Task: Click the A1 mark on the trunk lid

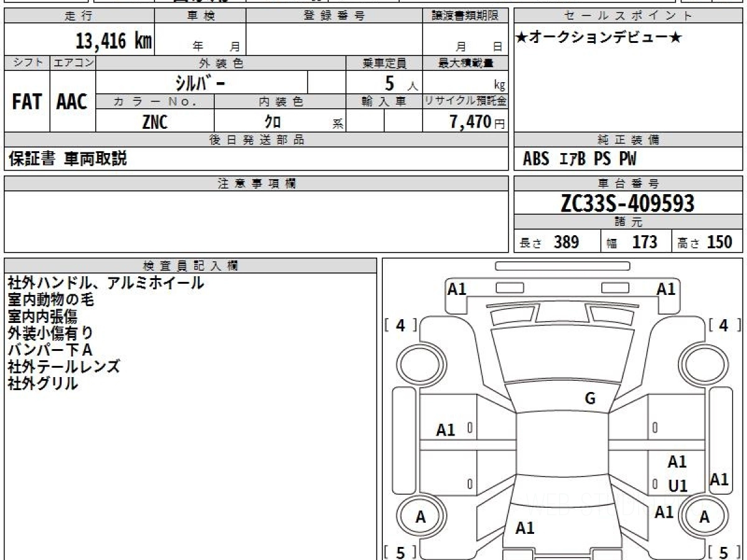Action: pos(525,528)
